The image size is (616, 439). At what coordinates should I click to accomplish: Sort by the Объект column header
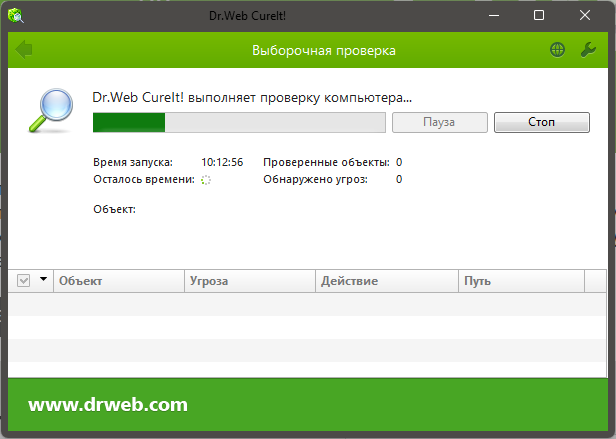pyautogui.click(x=118, y=281)
